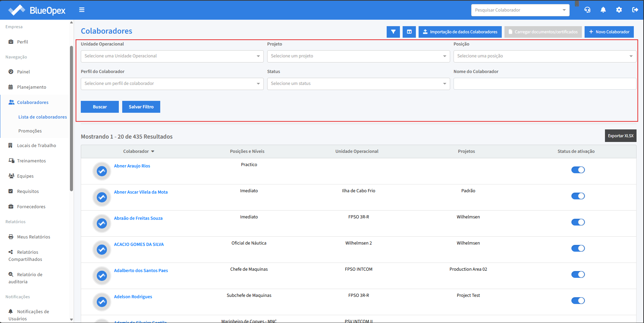Click the Notificações de Usuários bell icon
Image resolution: width=644 pixels, height=323 pixels.
[11, 311]
